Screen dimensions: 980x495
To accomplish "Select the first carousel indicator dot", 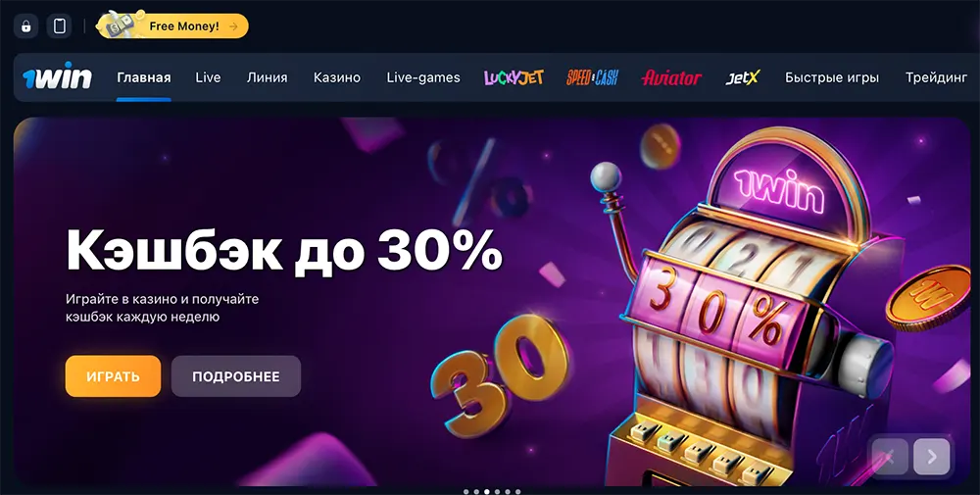I will pos(465,492).
